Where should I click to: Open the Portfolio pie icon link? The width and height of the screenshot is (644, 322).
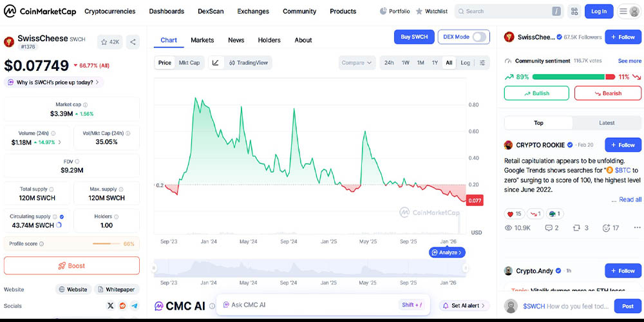click(x=394, y=11)
